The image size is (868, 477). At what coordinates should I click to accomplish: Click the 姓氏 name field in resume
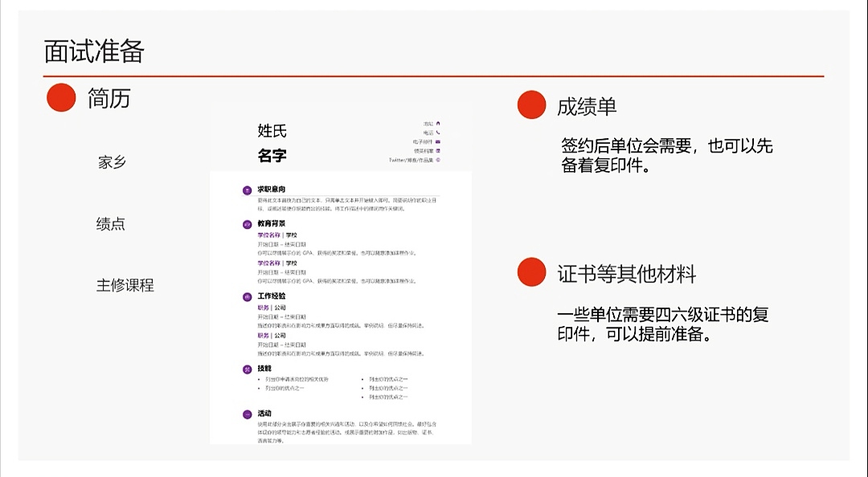coord(272,131)
